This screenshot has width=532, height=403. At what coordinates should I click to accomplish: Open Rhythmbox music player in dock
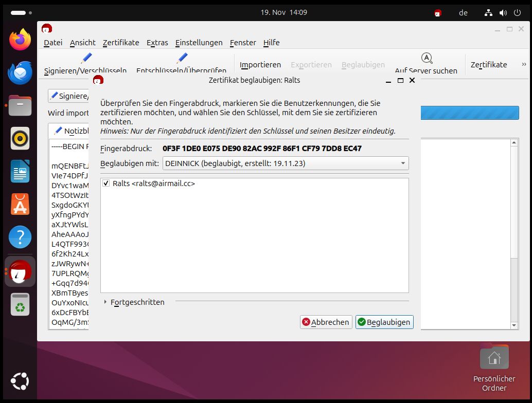[x=20, y=138]
